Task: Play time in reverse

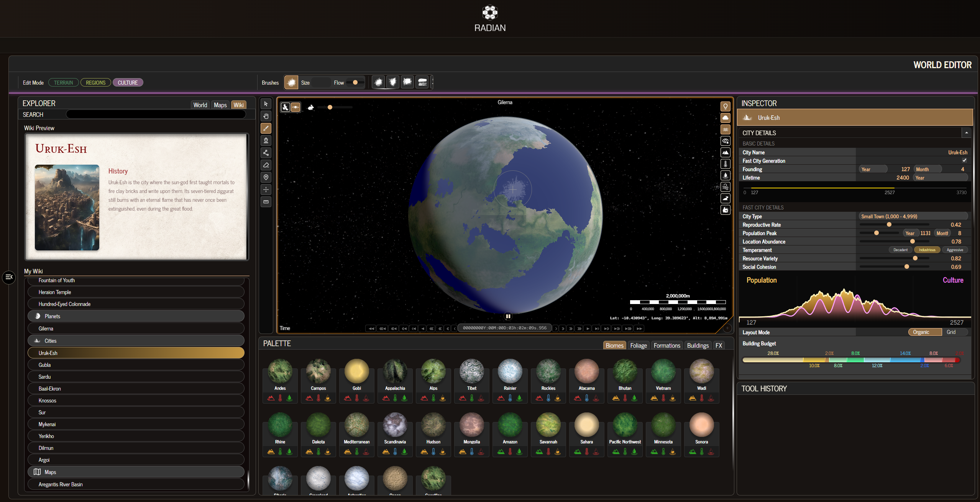Action: [x=422, y=329]
